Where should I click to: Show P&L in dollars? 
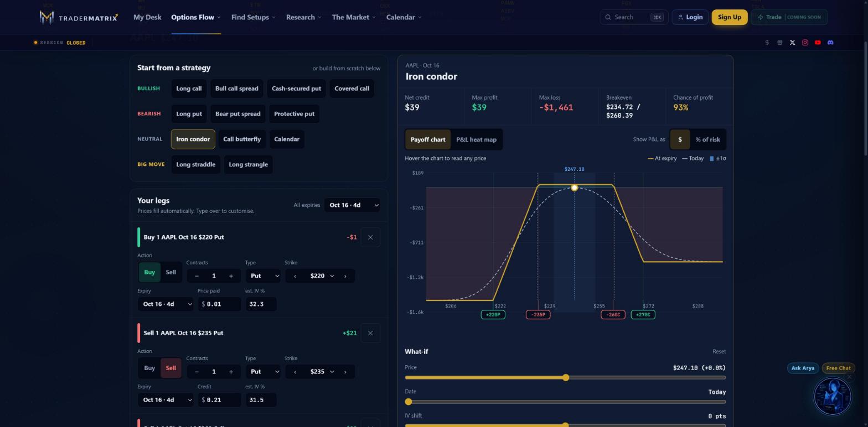tap(680, 140)
